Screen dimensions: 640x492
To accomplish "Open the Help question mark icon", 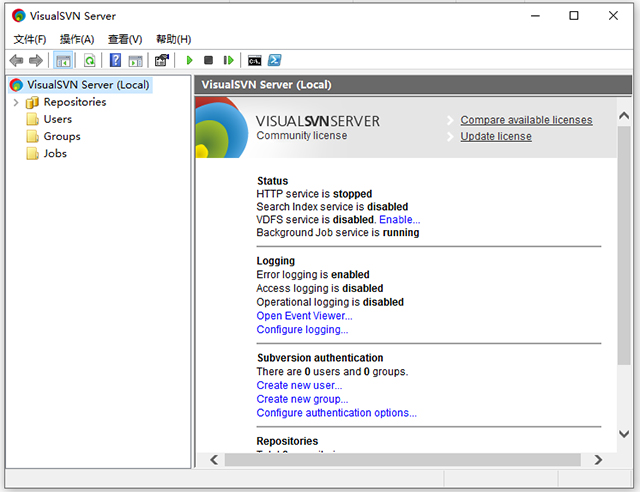I will pyautogui.click(x=116, y=61).
